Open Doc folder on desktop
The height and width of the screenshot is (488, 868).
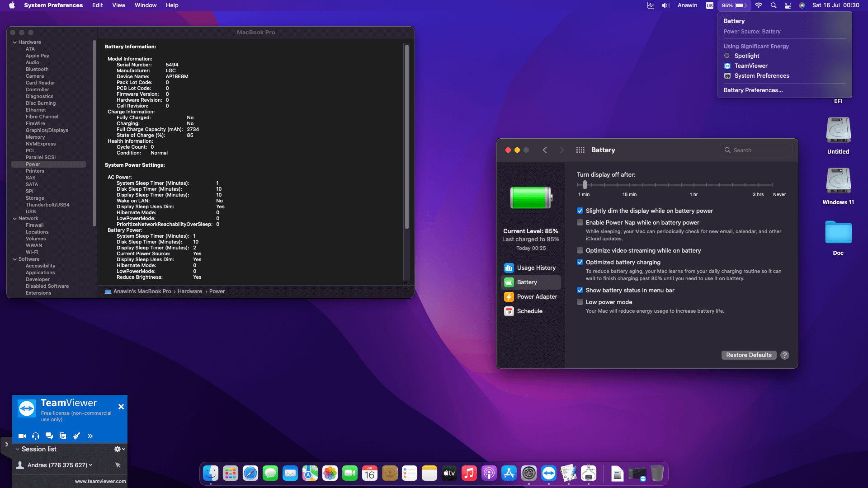coord(838,238)
